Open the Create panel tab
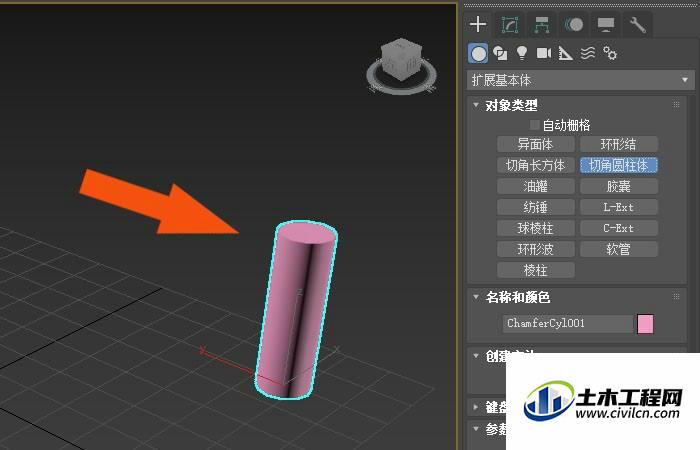Image resolution: width=700 pixels, height=450 pixels. tap(478, 24)
